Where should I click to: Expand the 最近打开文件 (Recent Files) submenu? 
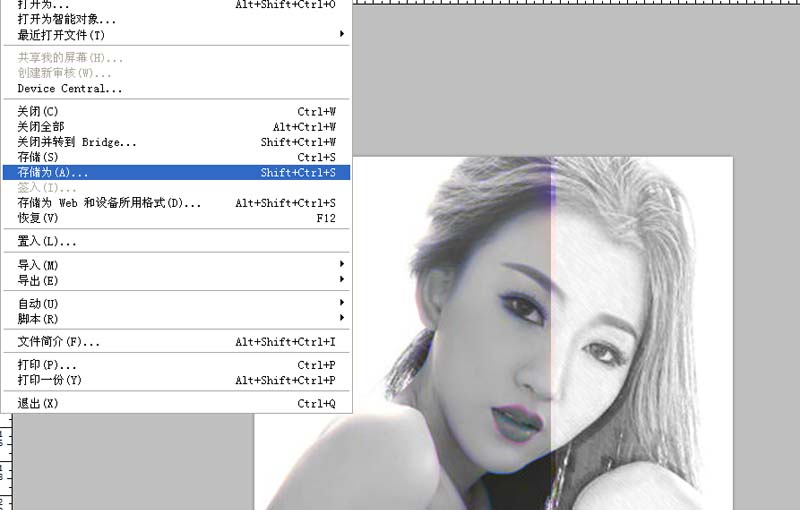pos(61,34)
